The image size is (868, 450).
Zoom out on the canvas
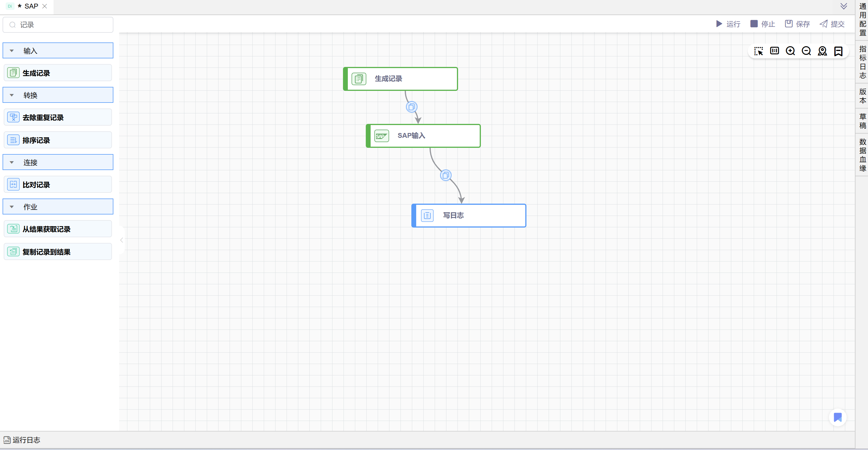click(x=806, y=51)
